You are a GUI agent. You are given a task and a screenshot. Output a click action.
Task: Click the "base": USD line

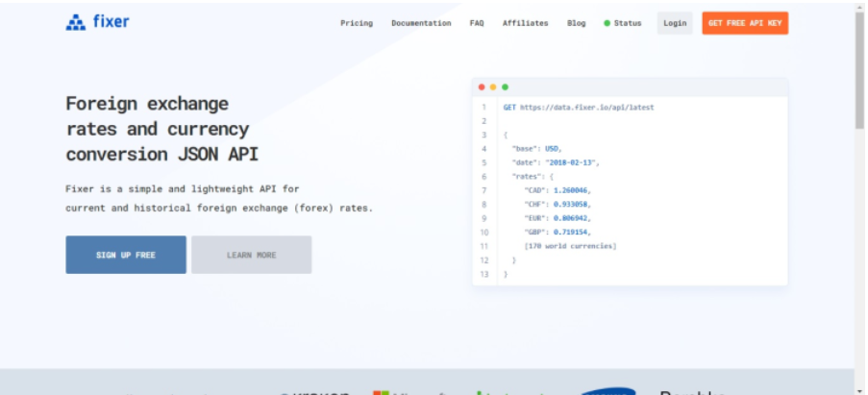pyautogui.click(x=537, y=149)
